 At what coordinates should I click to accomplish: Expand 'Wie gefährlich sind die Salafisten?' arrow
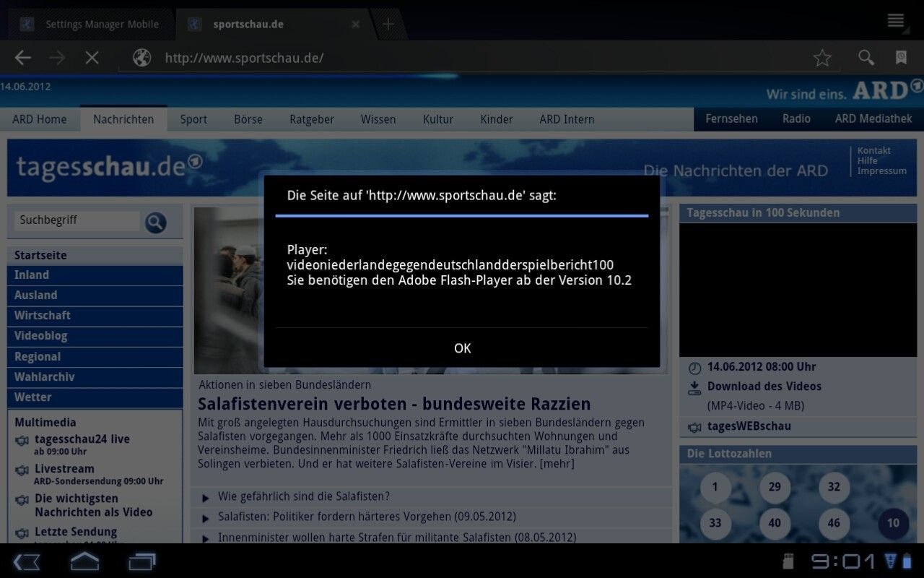pyautogui.click(x=206, y=498)
